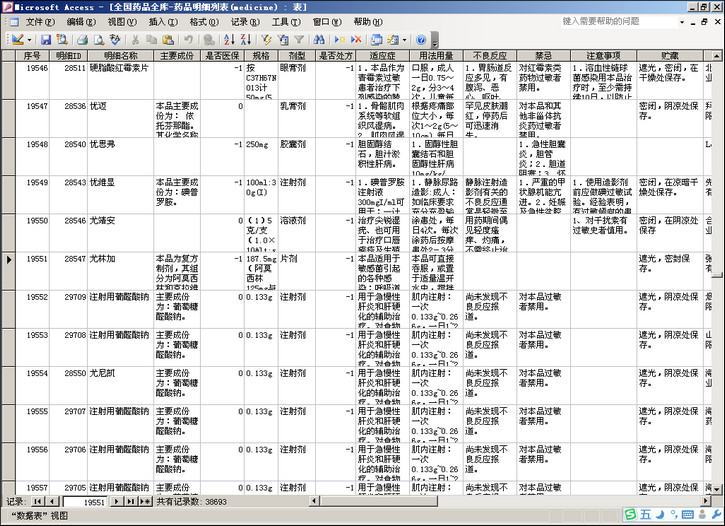
Task: Open the 文件 menu
Action: 40,22
